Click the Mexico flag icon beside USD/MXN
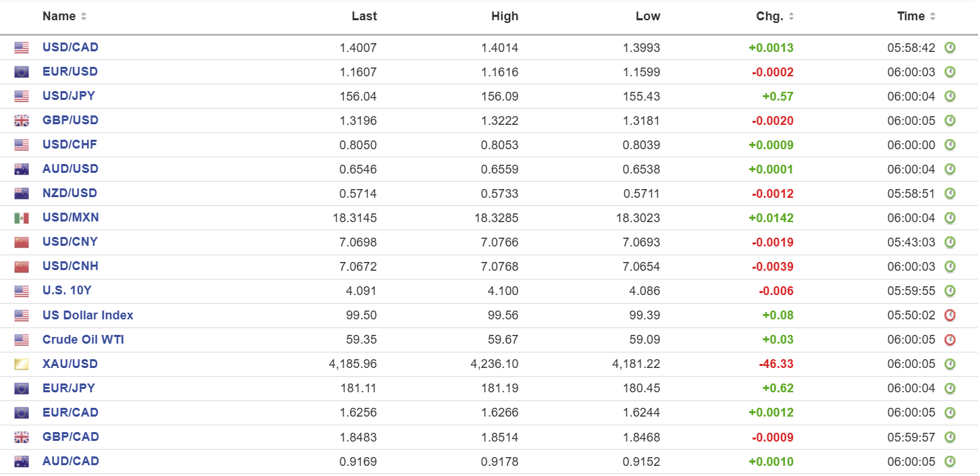This screenshot has width=980, height=476. pos(22,218)
